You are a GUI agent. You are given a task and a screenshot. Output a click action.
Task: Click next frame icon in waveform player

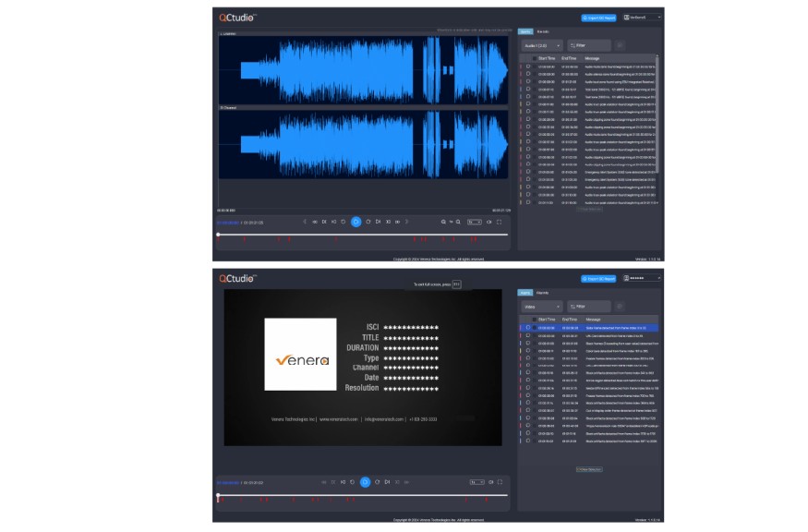click(378, 222)
